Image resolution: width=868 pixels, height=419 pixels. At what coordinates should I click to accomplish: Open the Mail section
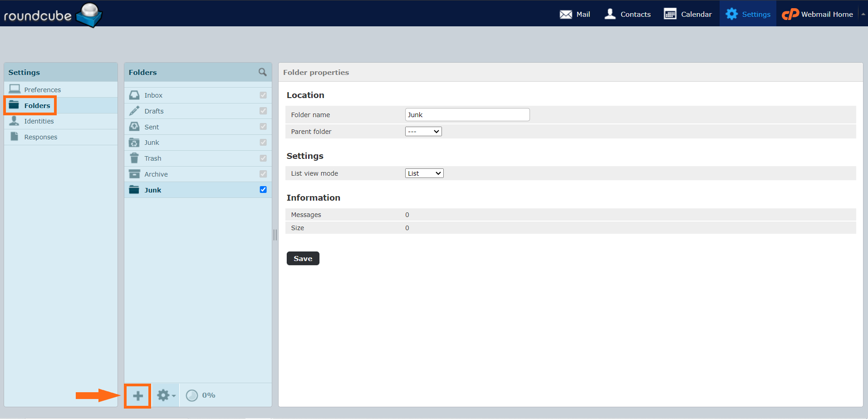pos(574,14)
